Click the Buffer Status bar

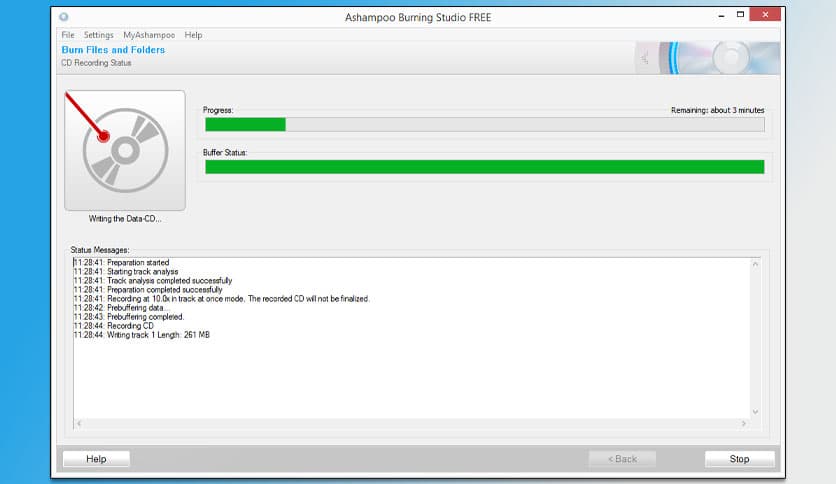tap(485, 167)
